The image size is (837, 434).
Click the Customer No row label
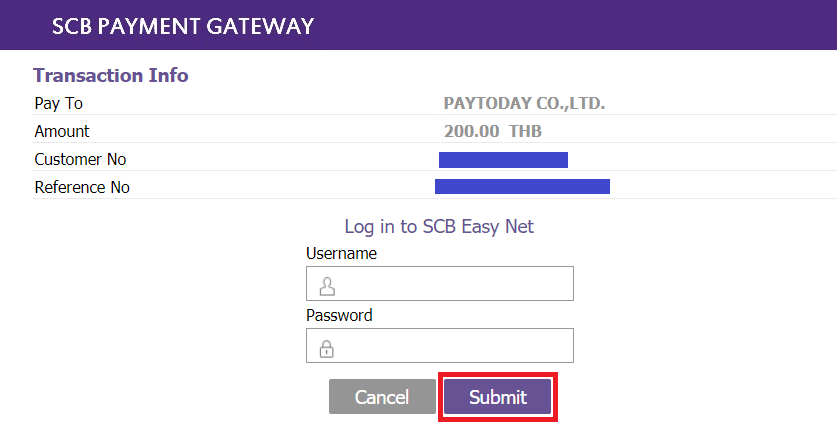[80, 159]
